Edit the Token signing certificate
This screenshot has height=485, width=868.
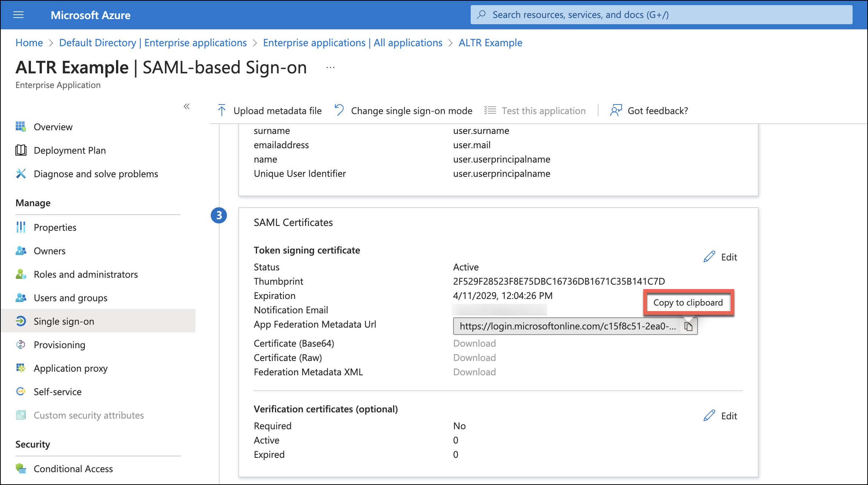click(729, 257)
